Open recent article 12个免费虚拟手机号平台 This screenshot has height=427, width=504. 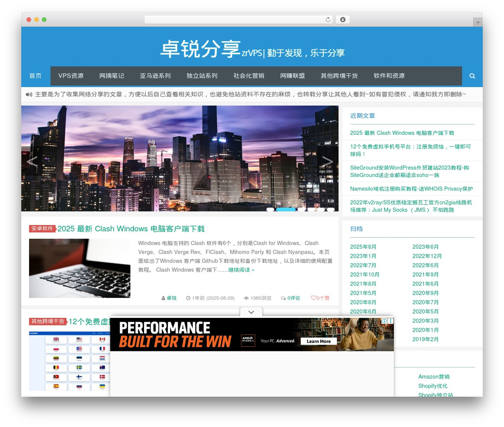[x=410, y=150]
